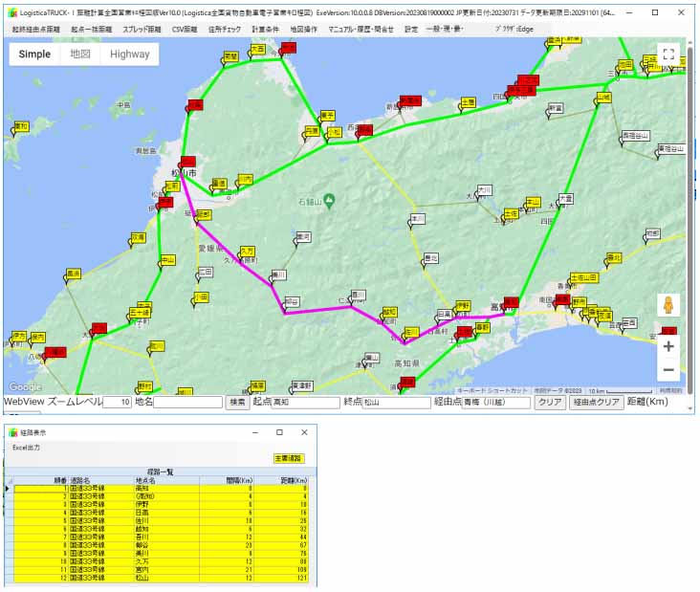
Task: Click the yellow 長浜 map marker
Action: coord(74,274)
